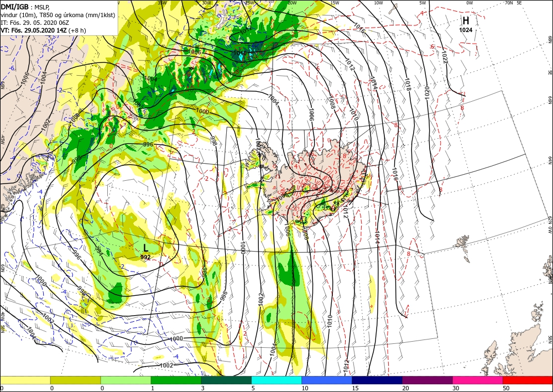Click the pale yellow legend swatch
The height and width of the screenshot is (392, 553).
(x=25, y=380)
